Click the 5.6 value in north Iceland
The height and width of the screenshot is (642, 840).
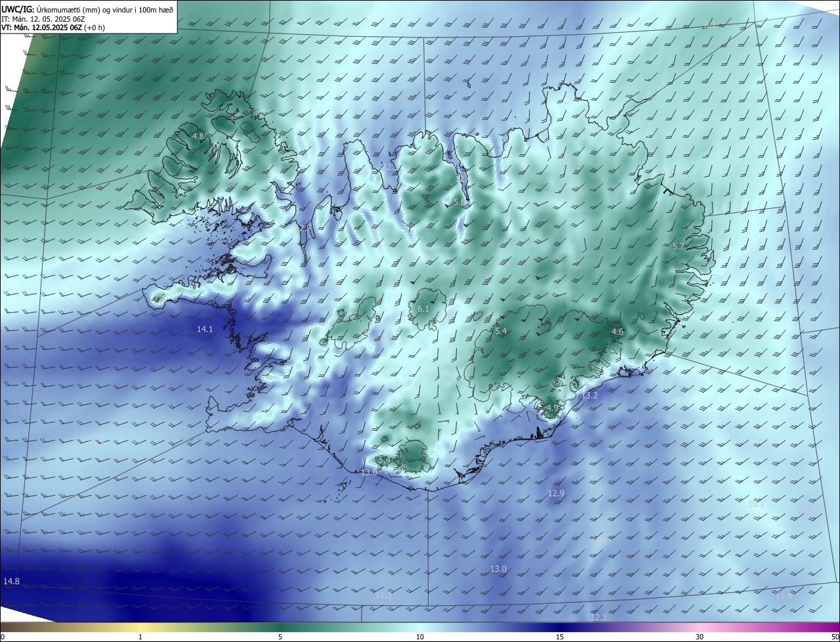pyautogui.click(x=459, y=202)
